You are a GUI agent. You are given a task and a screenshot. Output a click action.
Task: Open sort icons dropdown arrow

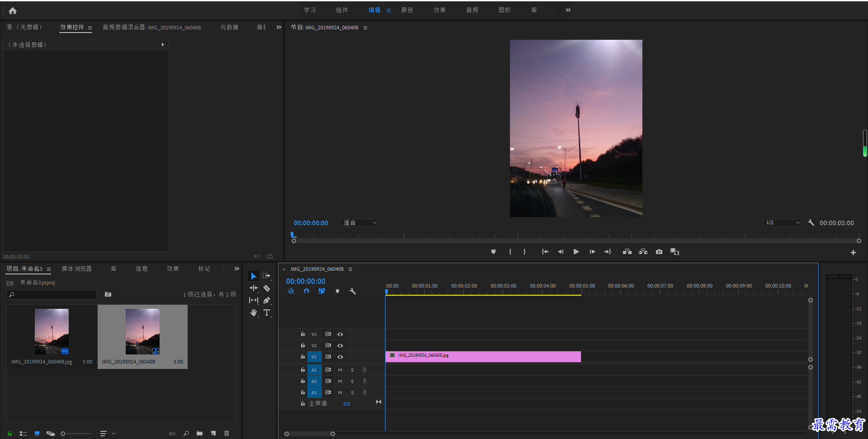click(x=114, y=434)
